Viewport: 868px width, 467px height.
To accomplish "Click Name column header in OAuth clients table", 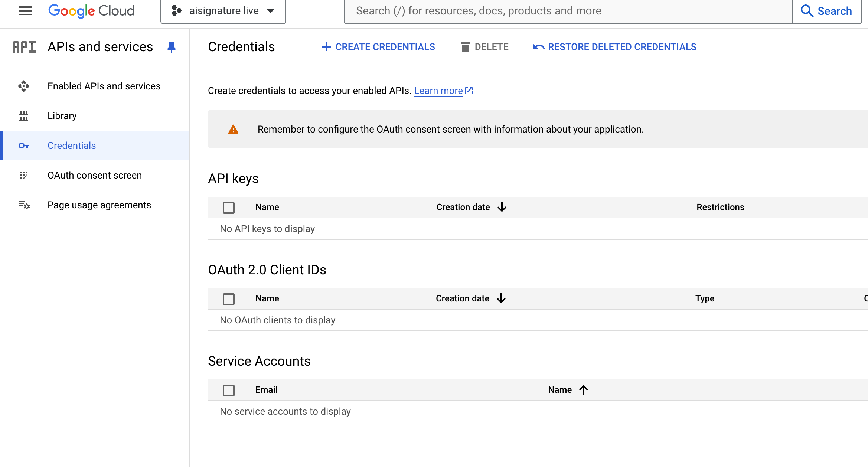I will click(267, 298).
